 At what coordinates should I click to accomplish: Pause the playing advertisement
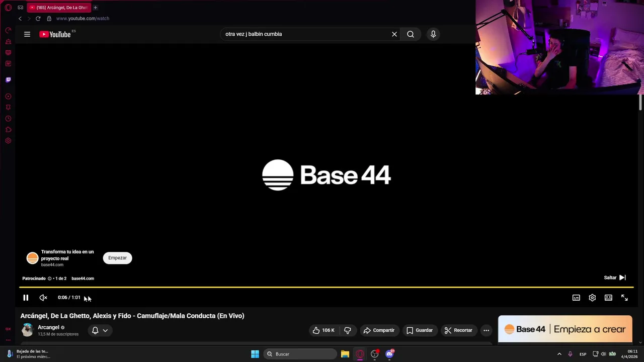[x=26, y=298]
